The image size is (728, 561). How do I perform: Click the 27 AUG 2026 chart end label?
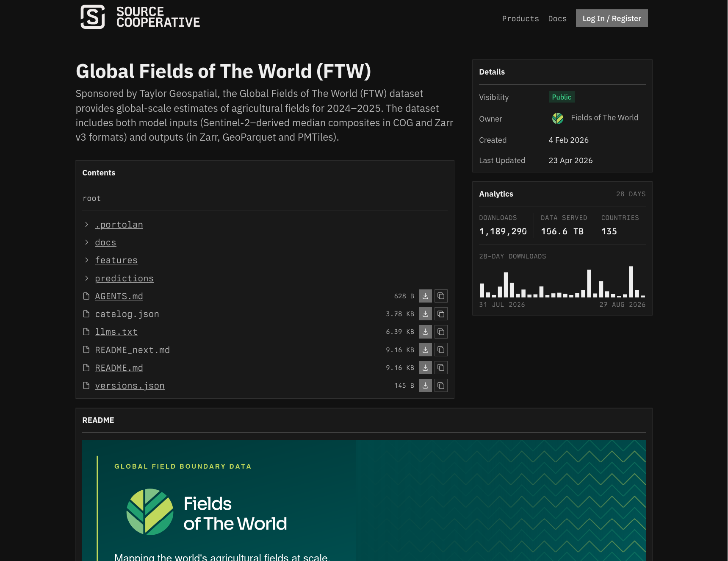pos(622,305)
